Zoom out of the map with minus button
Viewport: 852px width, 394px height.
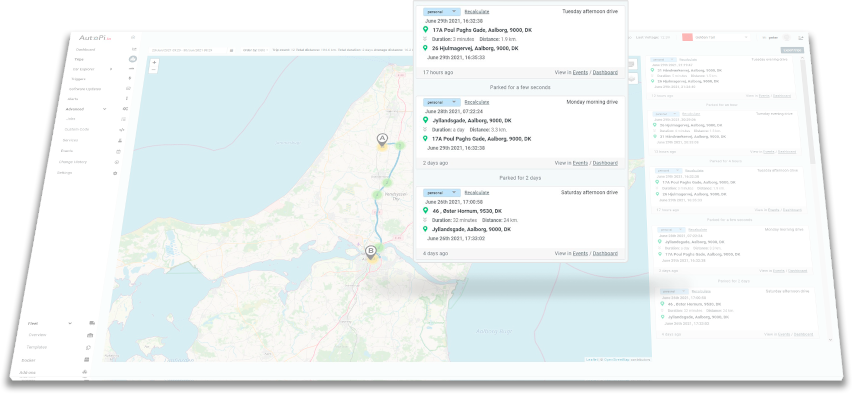pos(154,70)
